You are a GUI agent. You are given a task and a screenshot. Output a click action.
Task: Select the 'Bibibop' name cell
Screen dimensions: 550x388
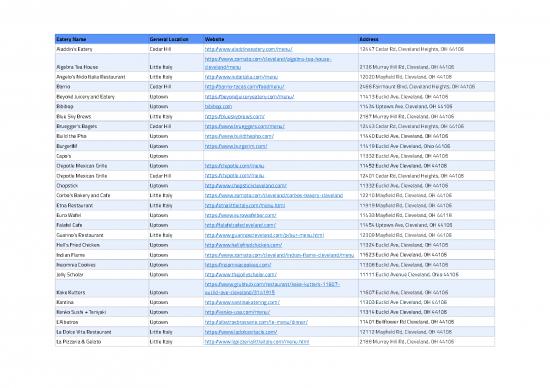click(x=102, y=106)
